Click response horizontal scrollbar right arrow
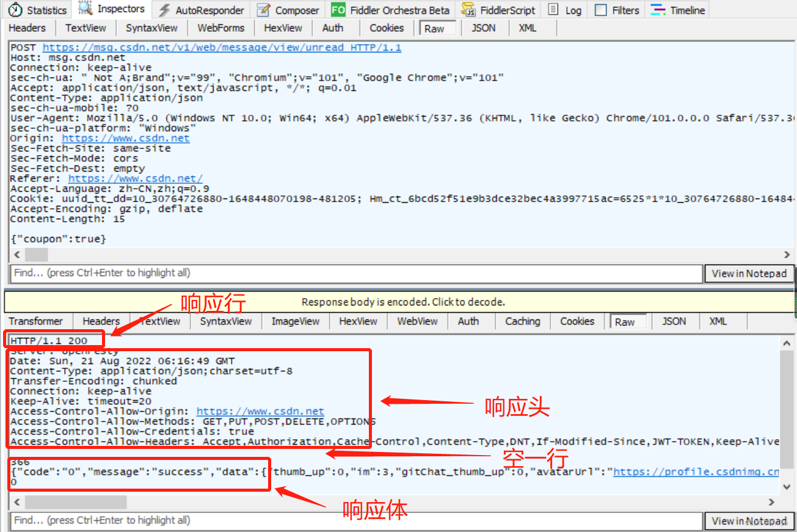Viewport: 797px width, 532px height. (772, 502)
